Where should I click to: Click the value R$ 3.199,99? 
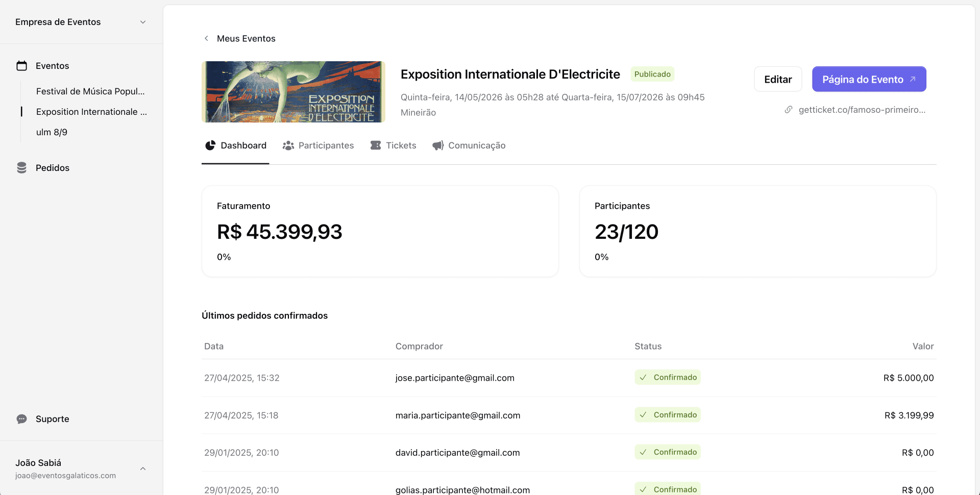[x=909, y=415]
